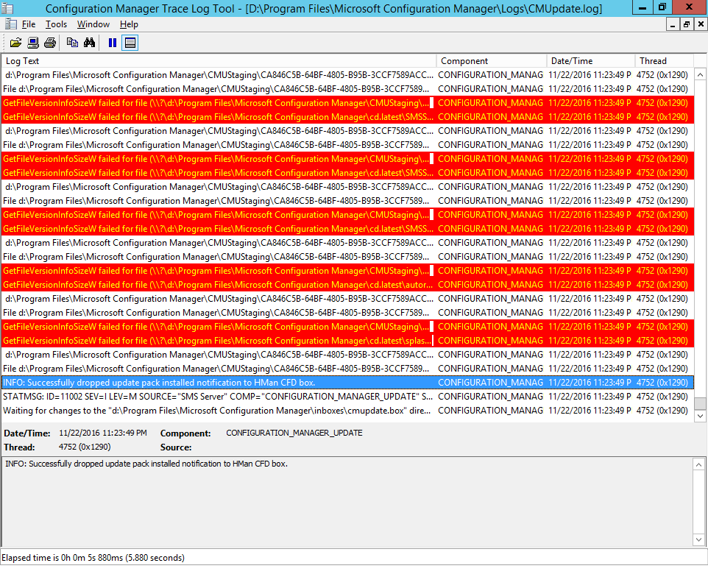
Task: Click the 'CONFIGURATION_MANAGER_UPDATE' component value in details
Action: [x=294, y=433]
